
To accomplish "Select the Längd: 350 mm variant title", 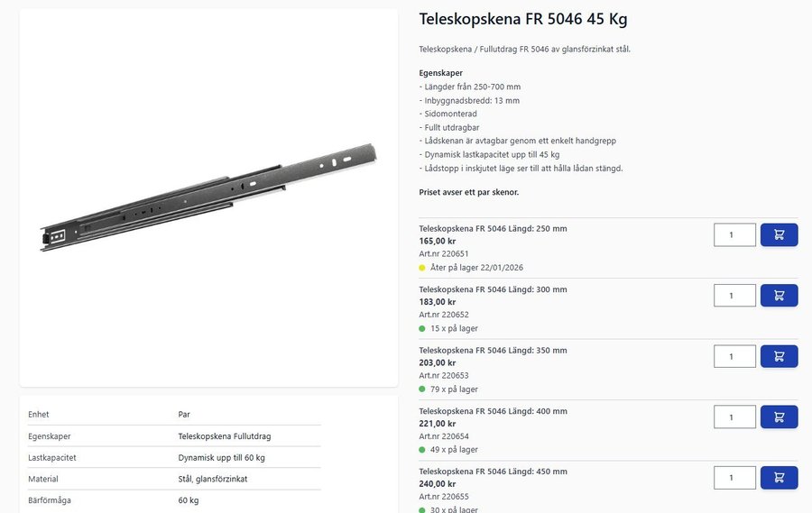I will pos(493,350).
